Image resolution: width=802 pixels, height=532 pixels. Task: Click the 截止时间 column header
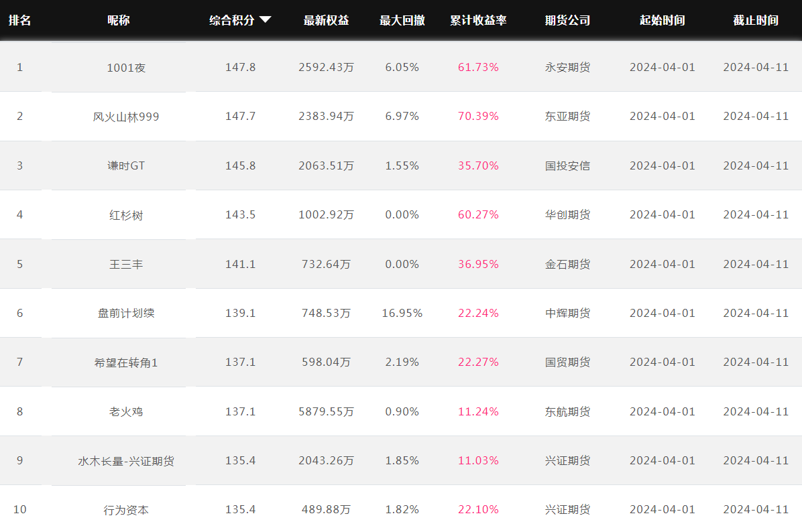pos(756,21)
